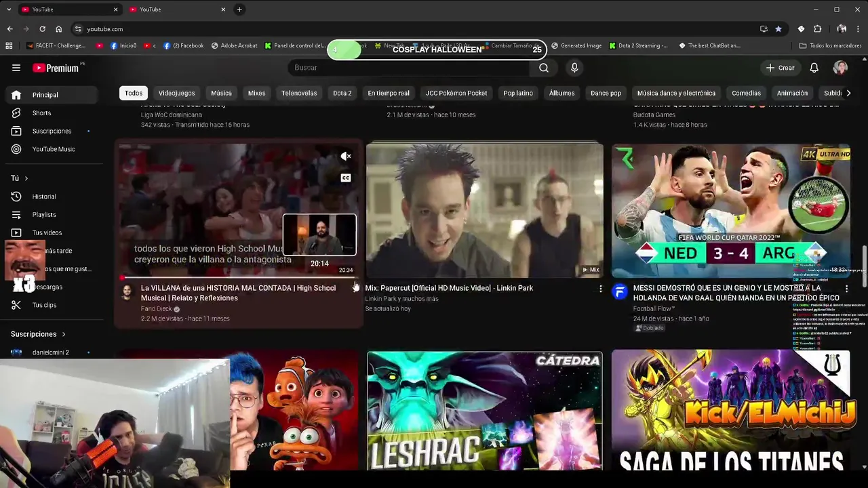Screen dimensions: 868x488
Task: Open the Saga de los Titanes thumbnail
Action: (x=731, y=411)
